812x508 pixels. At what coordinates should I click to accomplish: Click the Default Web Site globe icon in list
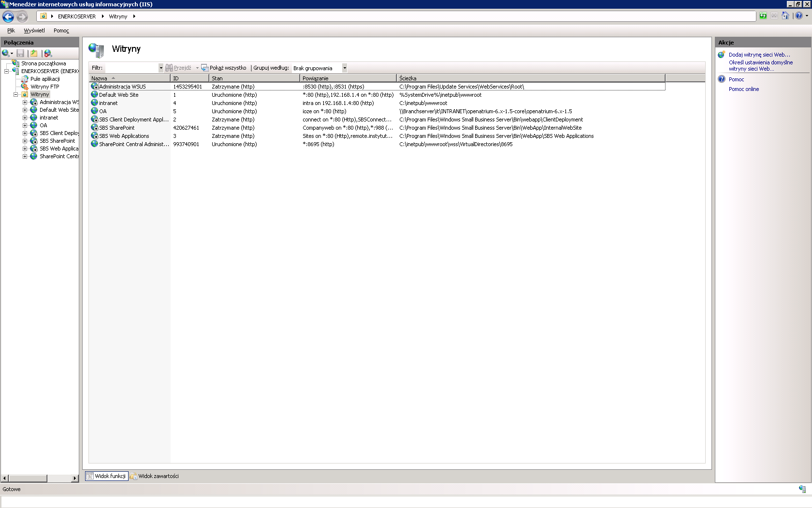pyautogui.click(x=95, y=95)
